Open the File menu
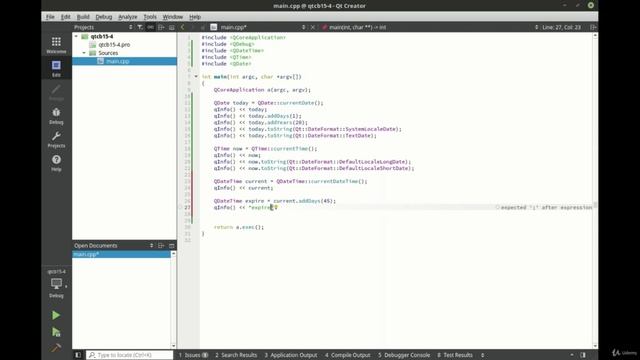The image size is (640, 360). [x=50, y=17]
